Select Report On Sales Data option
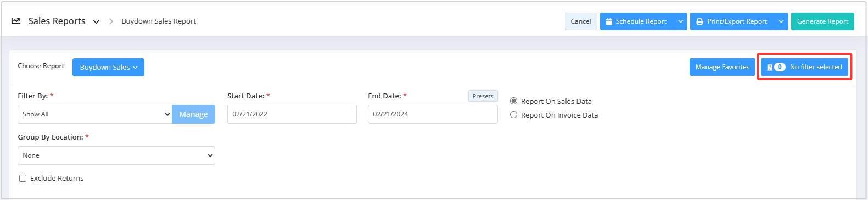This screenshot has height=200, width=868. pyautogui.click(x=514, y=101)
